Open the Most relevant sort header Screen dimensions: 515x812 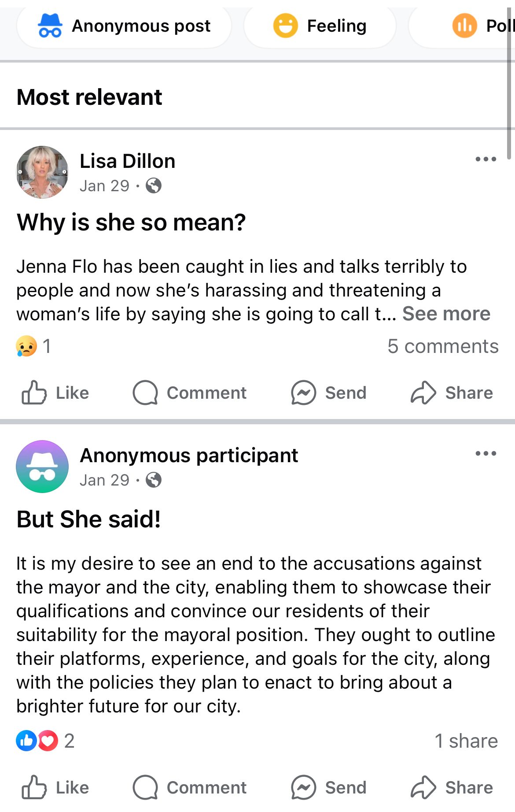(x=89, y=97)
